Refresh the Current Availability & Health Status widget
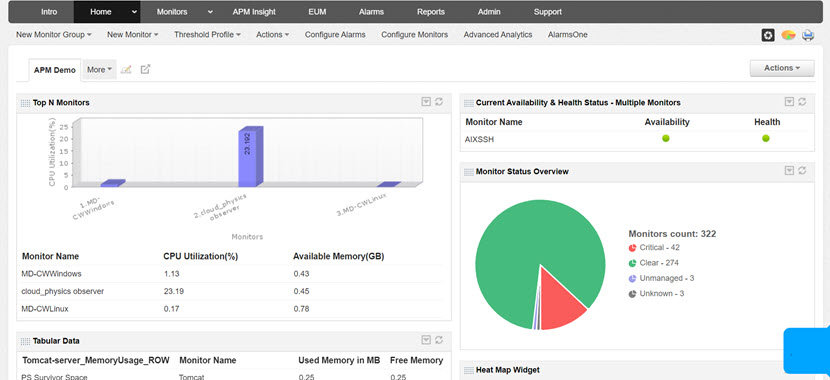 (x=802, y=102)
